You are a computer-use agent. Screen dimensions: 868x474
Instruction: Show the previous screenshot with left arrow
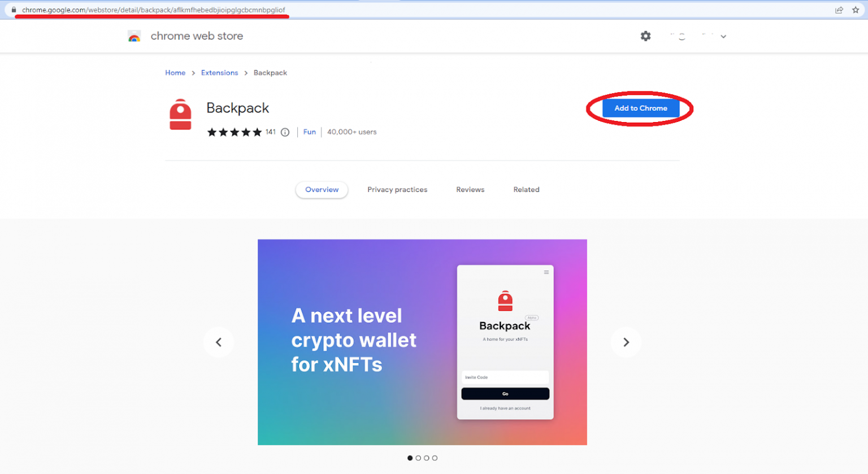click(x=219, y=342)
